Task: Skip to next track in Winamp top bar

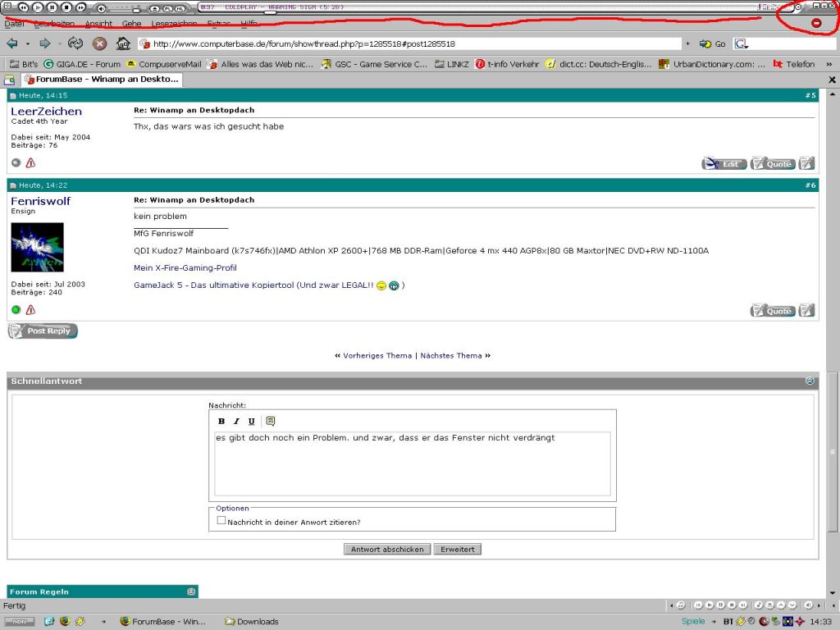Action: tap(81, 7)
